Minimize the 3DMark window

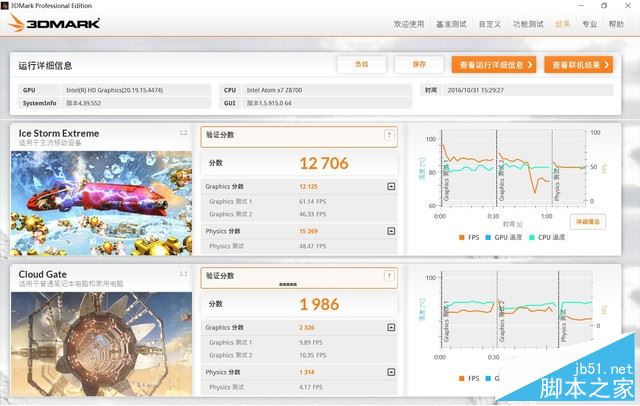coord(581,5)
